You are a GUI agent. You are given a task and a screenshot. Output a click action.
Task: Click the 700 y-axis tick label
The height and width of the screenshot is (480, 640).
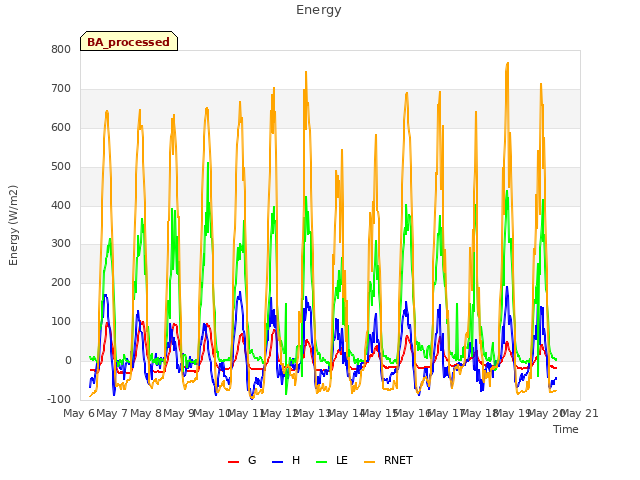pos(61,89)
